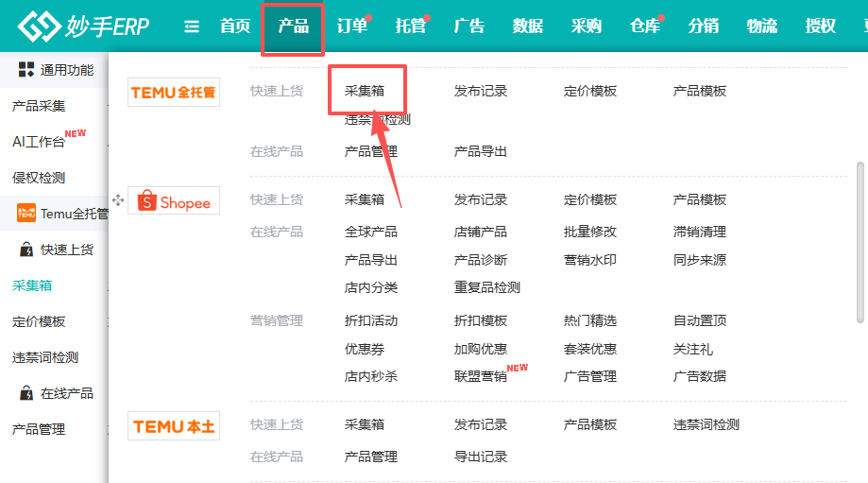
Task: Open 店铺产品 under Shopee
Action: 481,232
